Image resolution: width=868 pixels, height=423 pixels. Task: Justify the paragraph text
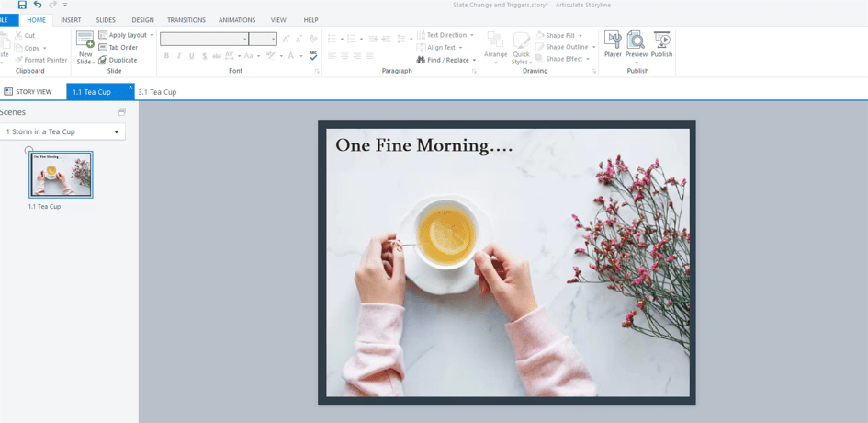pyautogui.click(x=370, y=56)
